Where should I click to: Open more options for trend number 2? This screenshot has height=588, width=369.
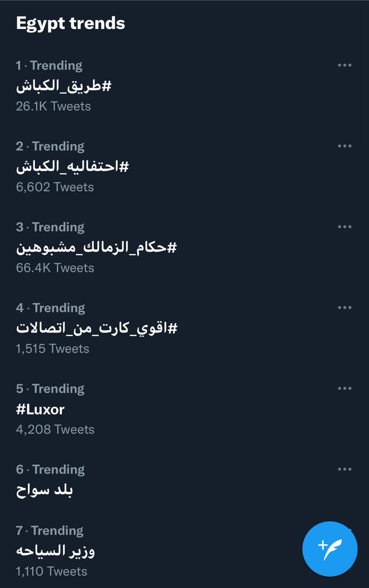click(x=344, y=146)
